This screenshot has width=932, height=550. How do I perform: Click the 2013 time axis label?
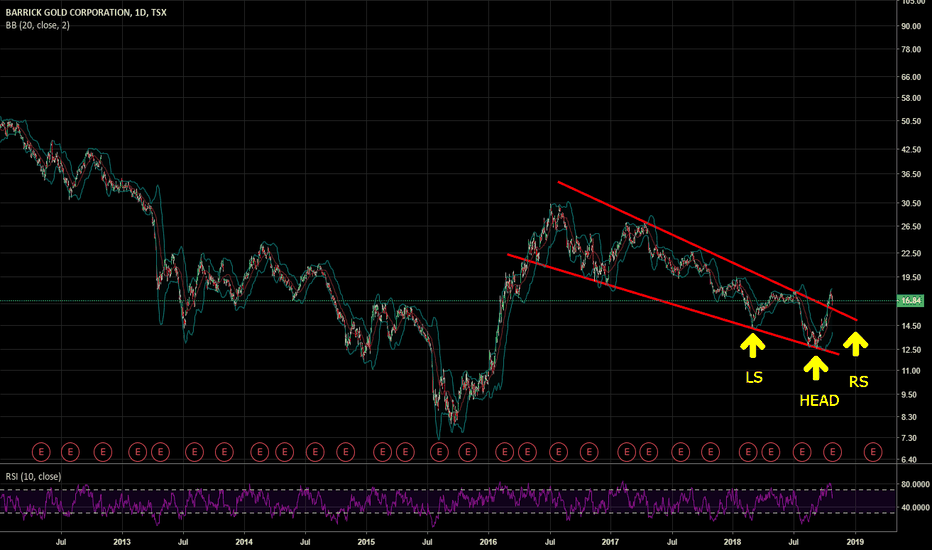(122, 542)
